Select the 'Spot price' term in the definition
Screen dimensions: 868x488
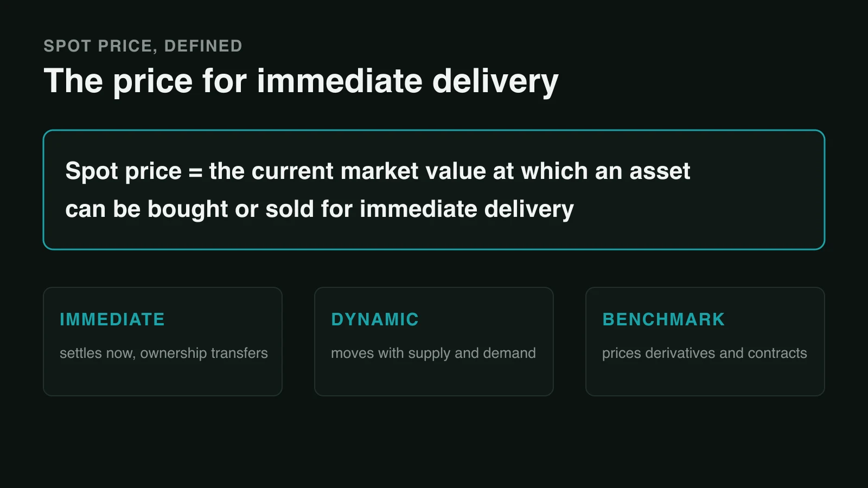pyautogui.click(x=123, y=172)
